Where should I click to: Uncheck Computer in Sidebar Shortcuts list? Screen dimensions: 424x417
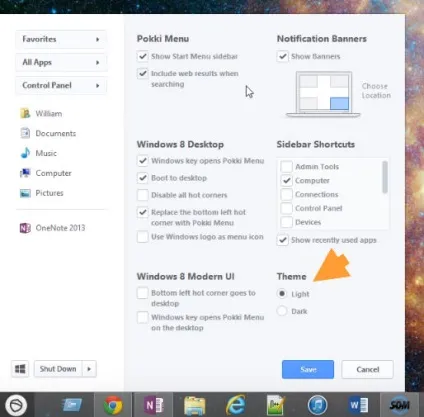point(287,180)
